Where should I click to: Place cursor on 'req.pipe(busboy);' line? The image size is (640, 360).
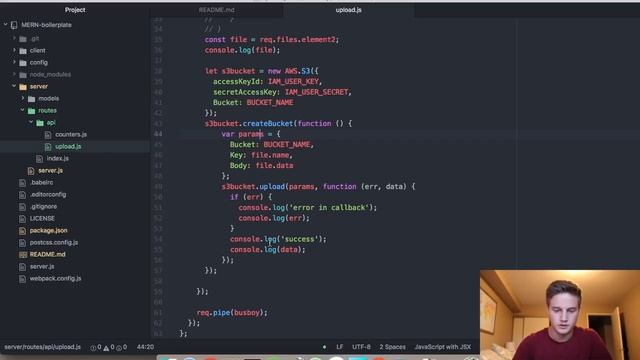pos(232,313)
